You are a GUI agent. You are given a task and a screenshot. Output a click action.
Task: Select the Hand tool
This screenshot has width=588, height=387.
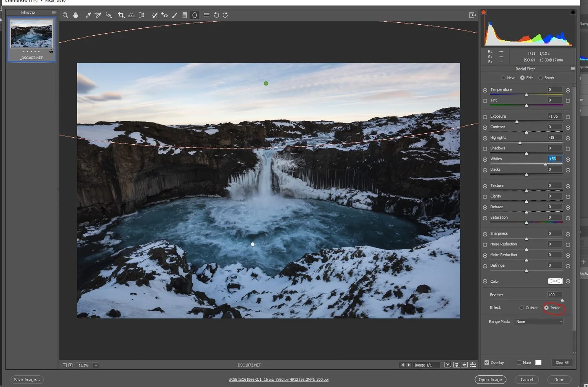(x=75, y=15)
